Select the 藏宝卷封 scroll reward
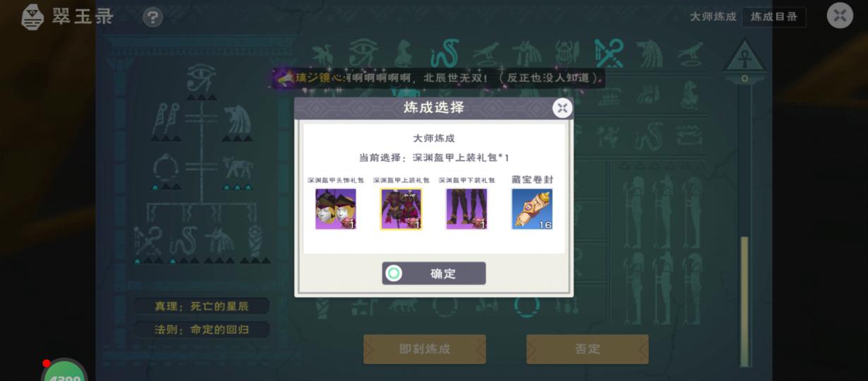 click(532, 209)
